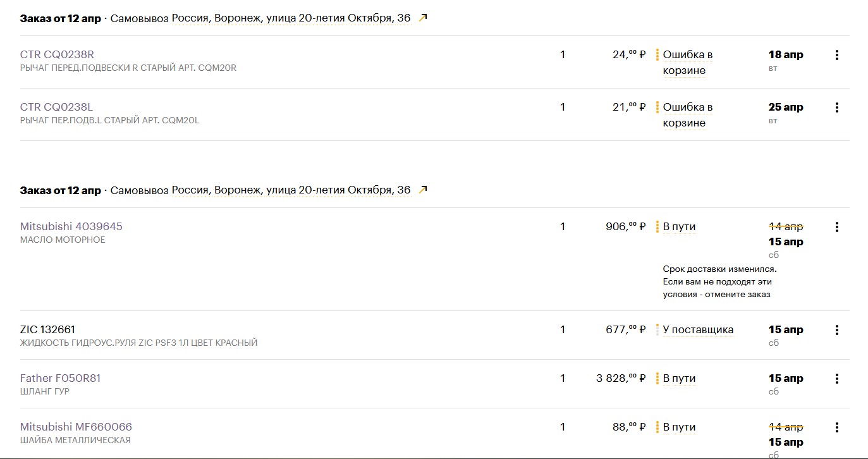Click 'Ошибка в корзине' status for CQ0238L
The width and height of the screenshot is (868, 459).
(688, 115)
